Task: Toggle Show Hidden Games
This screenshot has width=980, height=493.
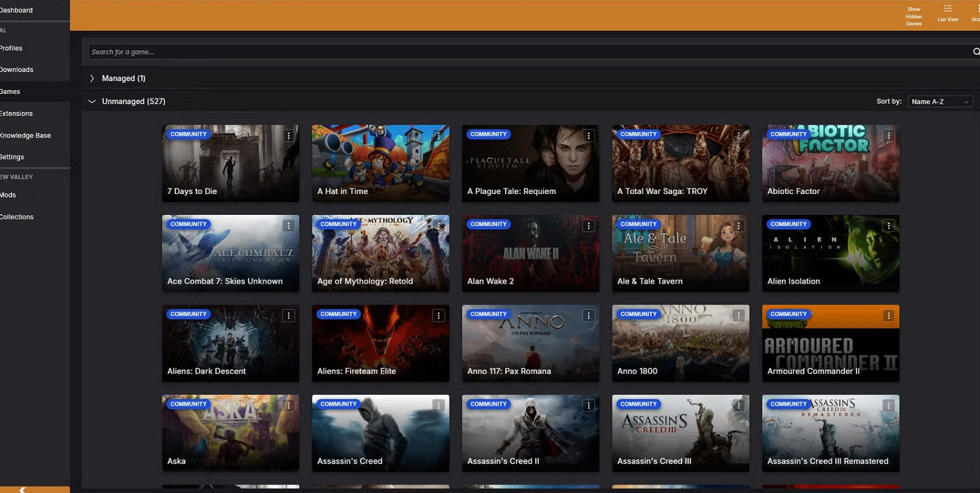Action: (913, 16)
